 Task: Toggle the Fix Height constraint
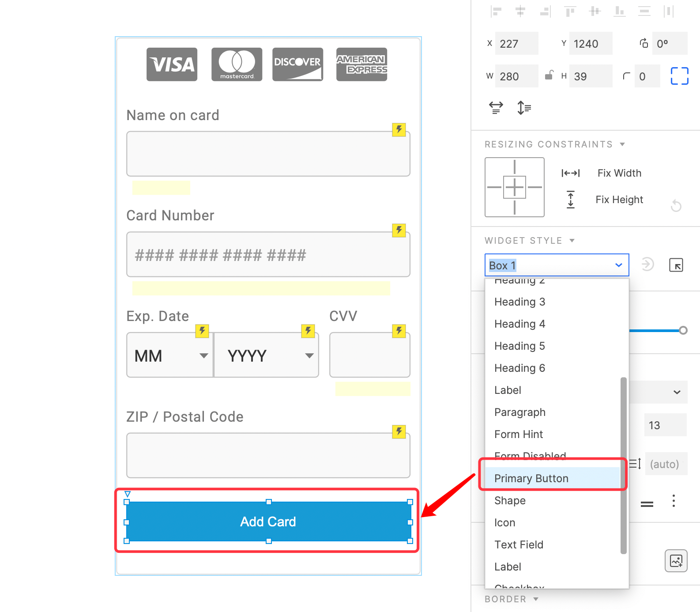pos(604,200)
